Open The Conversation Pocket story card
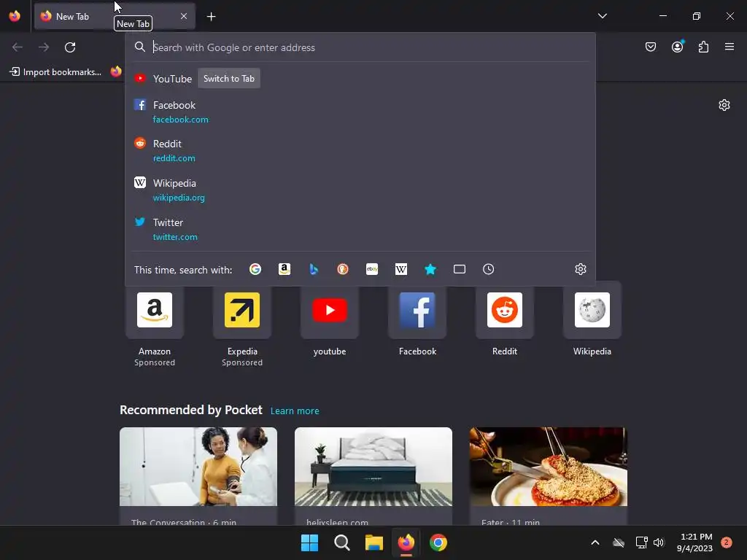 (x=198, y=476)
